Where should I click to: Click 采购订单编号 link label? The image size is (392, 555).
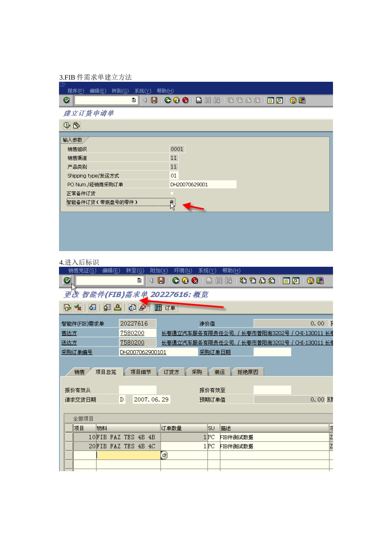[77, 352]
